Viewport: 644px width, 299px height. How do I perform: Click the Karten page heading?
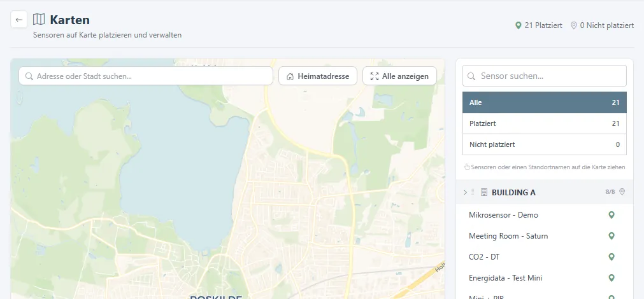pos(70,19)
